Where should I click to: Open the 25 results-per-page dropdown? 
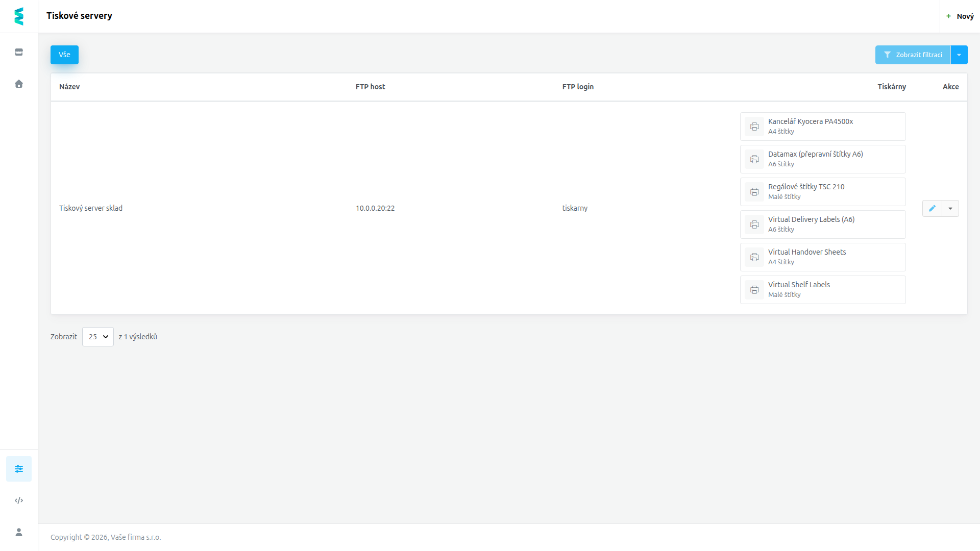point(98,337)
